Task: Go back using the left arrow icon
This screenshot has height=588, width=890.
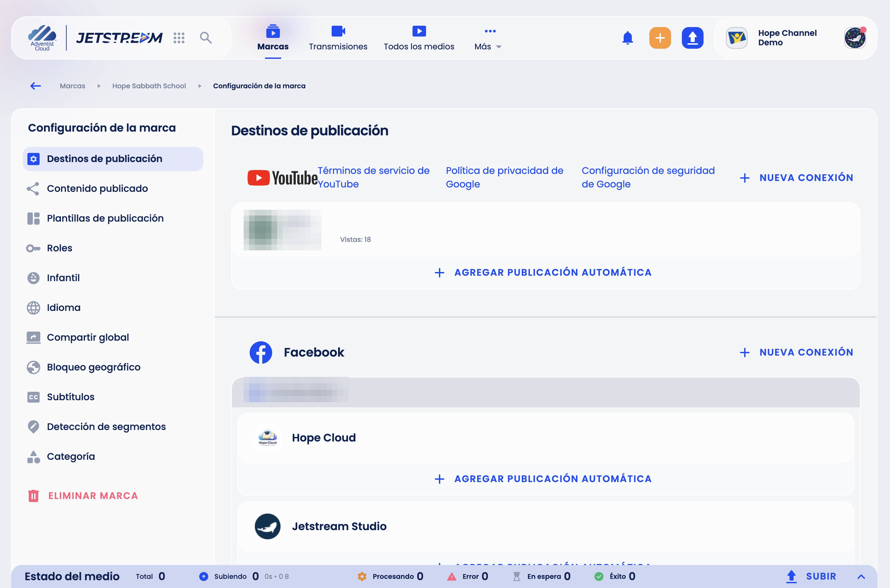Action: (x=36, y=86)
